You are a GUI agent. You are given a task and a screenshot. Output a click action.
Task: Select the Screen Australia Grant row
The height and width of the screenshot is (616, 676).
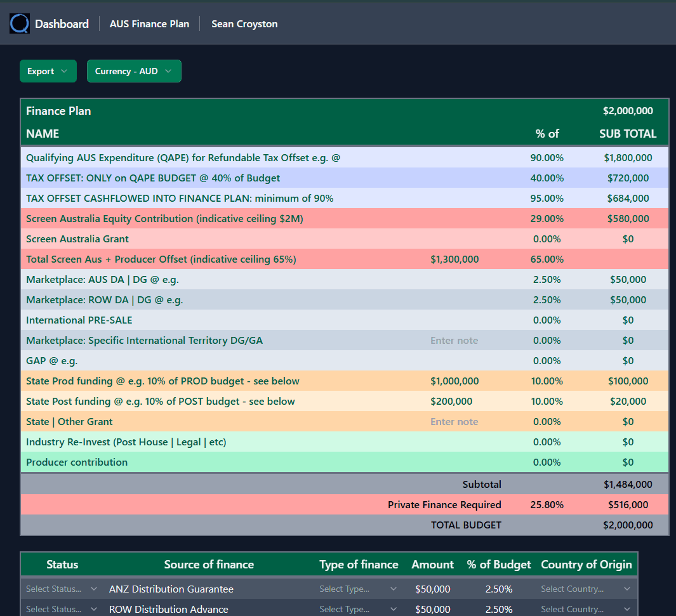[x=77, y=239]
